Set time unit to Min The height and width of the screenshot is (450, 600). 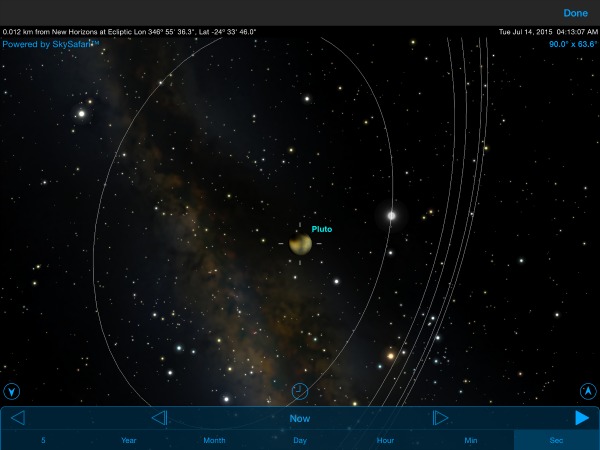coord(471,440)
